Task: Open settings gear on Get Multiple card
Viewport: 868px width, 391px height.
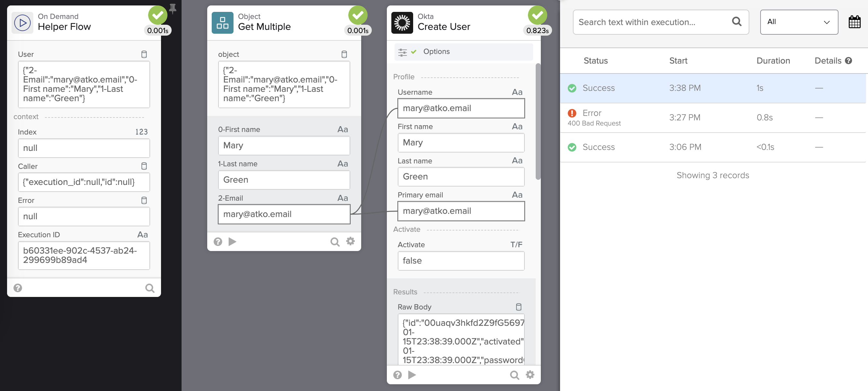Action: 350,241
